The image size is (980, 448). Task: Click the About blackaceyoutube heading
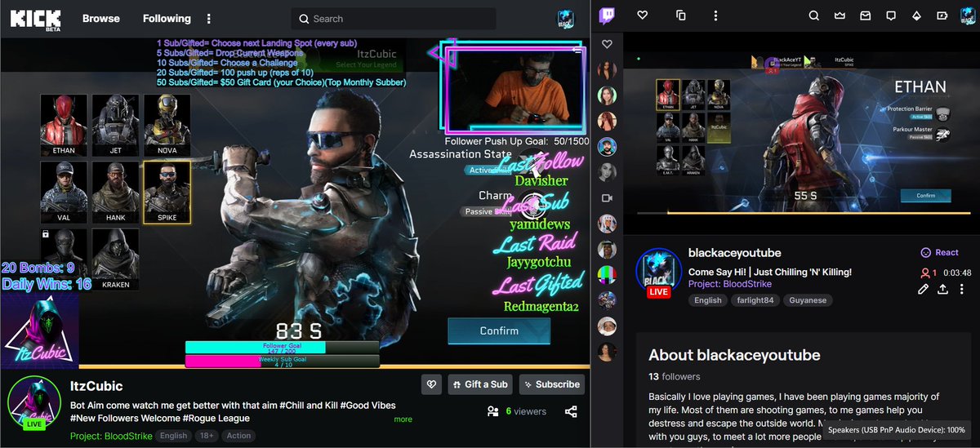pos(734,355)
